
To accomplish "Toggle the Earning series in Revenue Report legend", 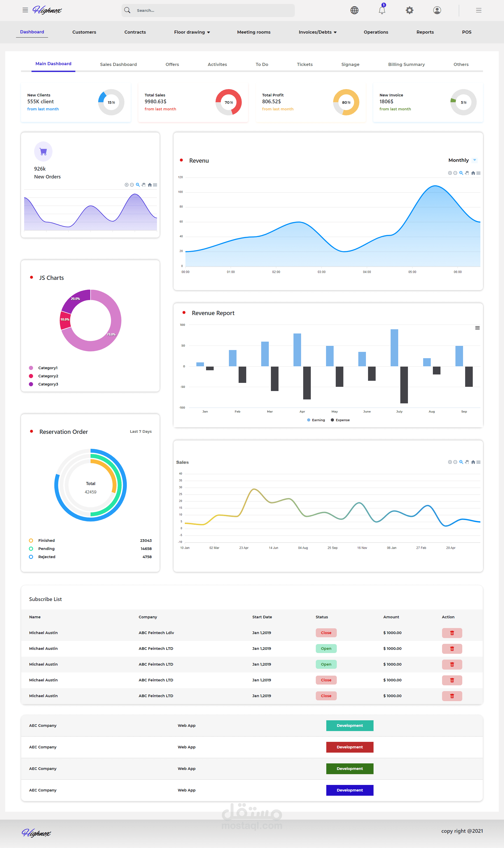I will point(316,420).
